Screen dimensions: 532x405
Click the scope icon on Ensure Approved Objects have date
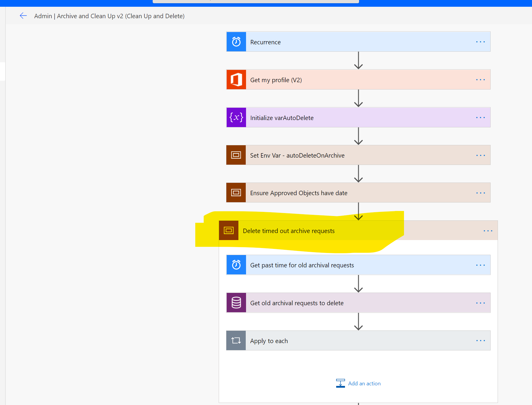tap(236, 193)
